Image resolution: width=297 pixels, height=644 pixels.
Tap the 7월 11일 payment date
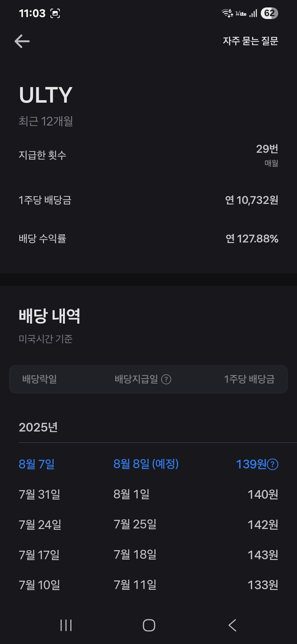pos(135,585)
